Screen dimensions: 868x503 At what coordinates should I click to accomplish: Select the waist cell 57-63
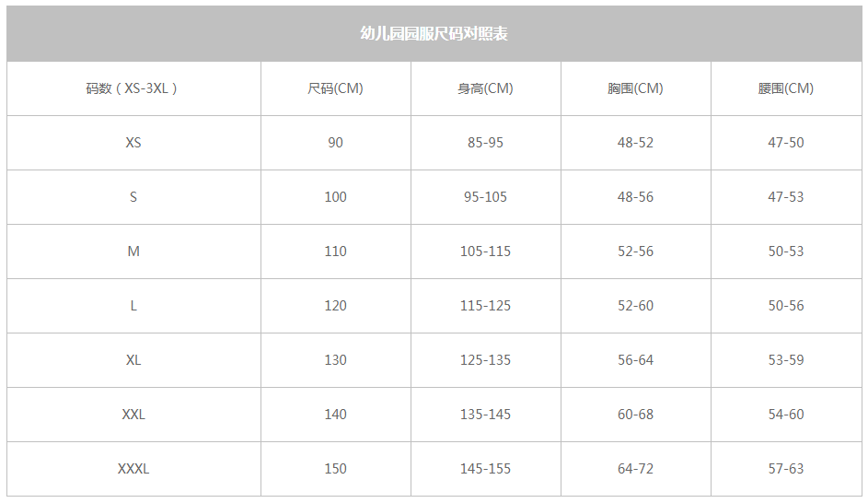[786, 469]
